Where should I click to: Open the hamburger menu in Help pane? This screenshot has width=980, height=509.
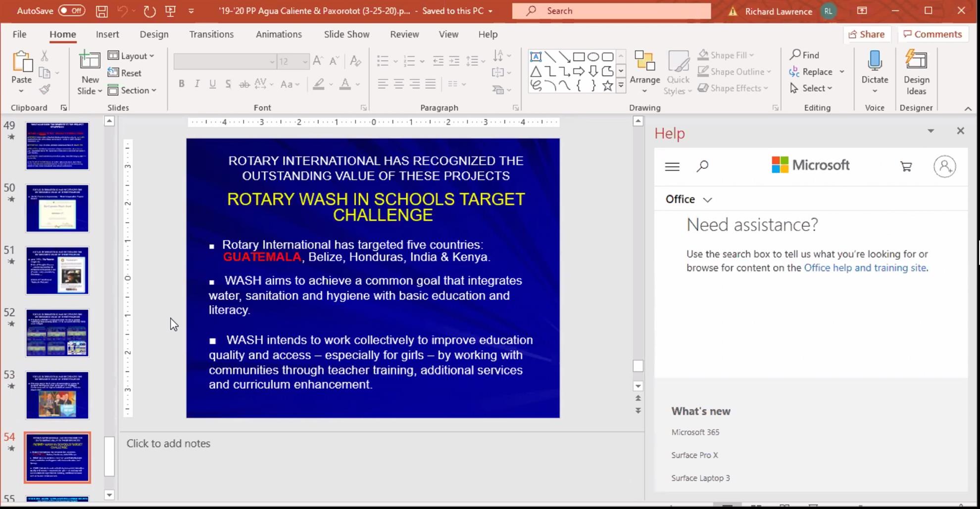(x=672, y=167)
